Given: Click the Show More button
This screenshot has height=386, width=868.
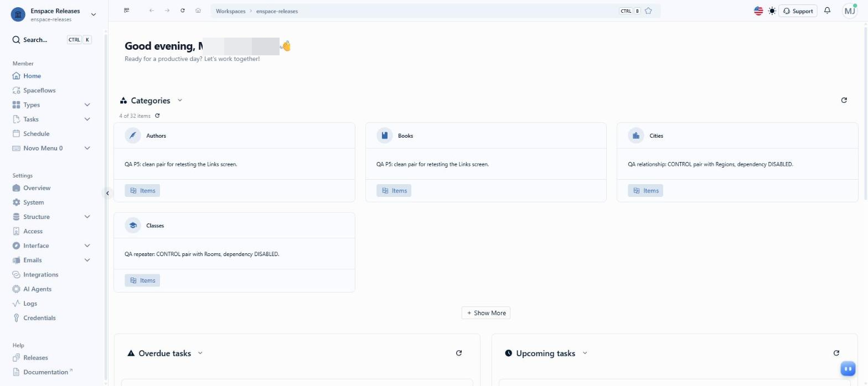Looking at the screenshot, I should click(x=486, y=312).
